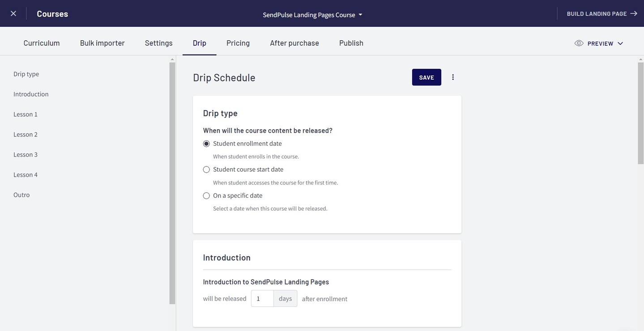The image size is (644, 331).
Task: Open the three-dot menu next to Save
Action: pos(453,77)
